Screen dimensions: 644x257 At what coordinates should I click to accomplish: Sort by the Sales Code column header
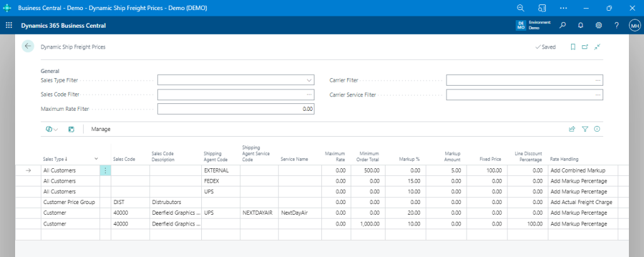(x=124, y=159)
